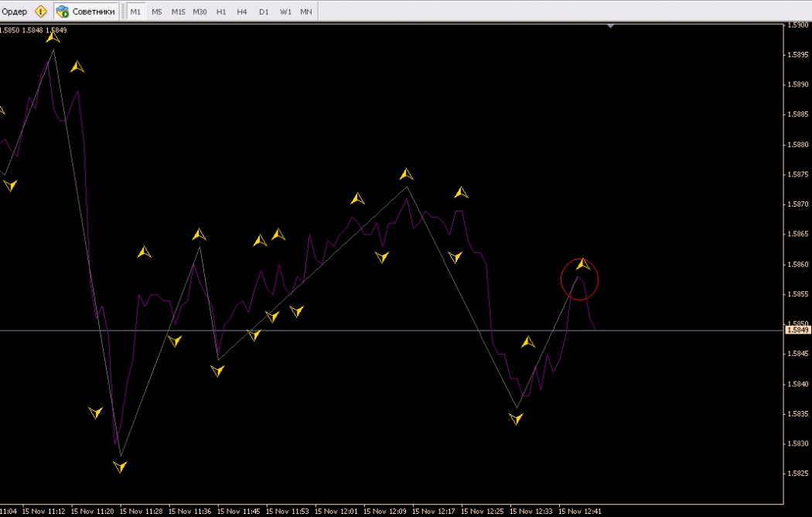
Task: Select the H4 timeframe
Action: click(242, 12)
